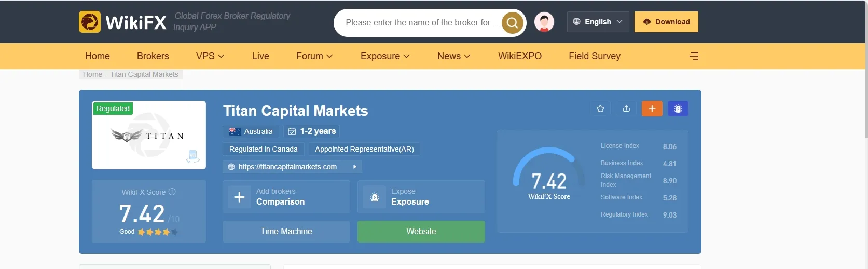Screen dimensions: 868x269
Task: Click the Titan Capital Markets breadcrumb text
Action: [x=144, y=74]
